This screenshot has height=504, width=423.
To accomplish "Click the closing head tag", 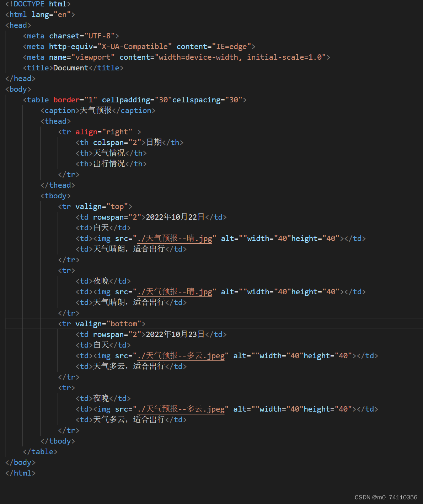I will [20, 79].
